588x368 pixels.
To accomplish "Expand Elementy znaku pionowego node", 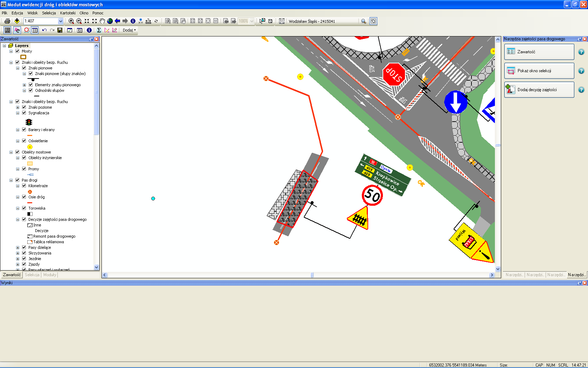I will pyautogui.click(x=24, y=85).
